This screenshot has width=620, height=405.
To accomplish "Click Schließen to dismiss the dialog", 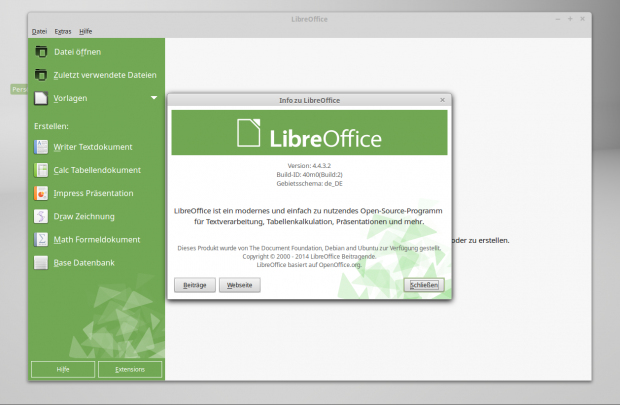I will 424,285.
